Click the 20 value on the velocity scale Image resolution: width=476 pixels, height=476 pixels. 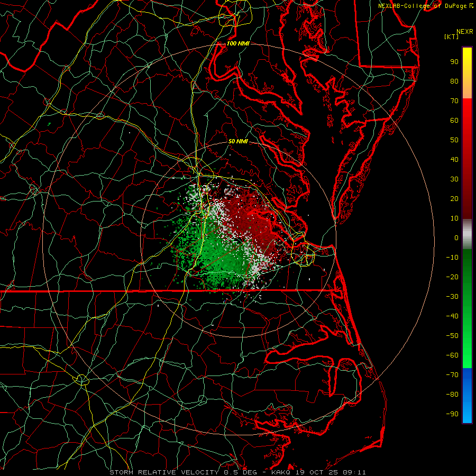tap(454, 199)
